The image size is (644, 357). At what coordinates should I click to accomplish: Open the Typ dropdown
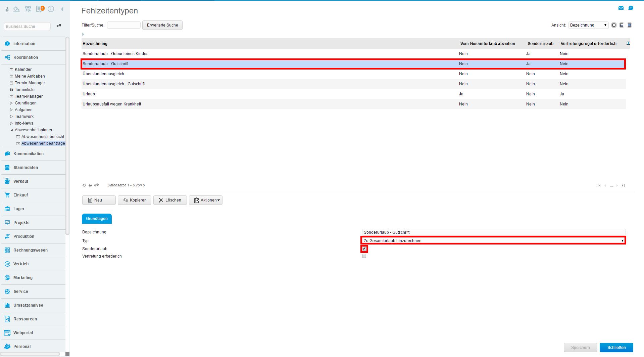[493, 240]
